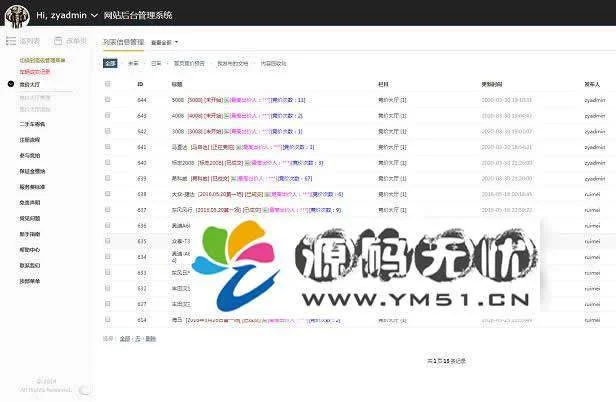Click the form icon in the sidebar header
Screen dimensions: 616x402
[58, 42]
